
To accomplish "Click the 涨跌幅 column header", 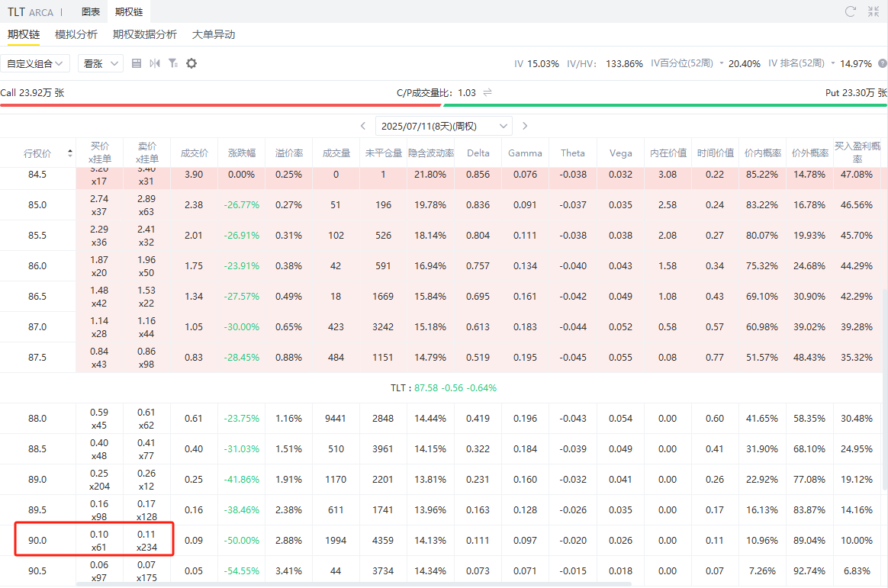I will click(x=242, y=153).
